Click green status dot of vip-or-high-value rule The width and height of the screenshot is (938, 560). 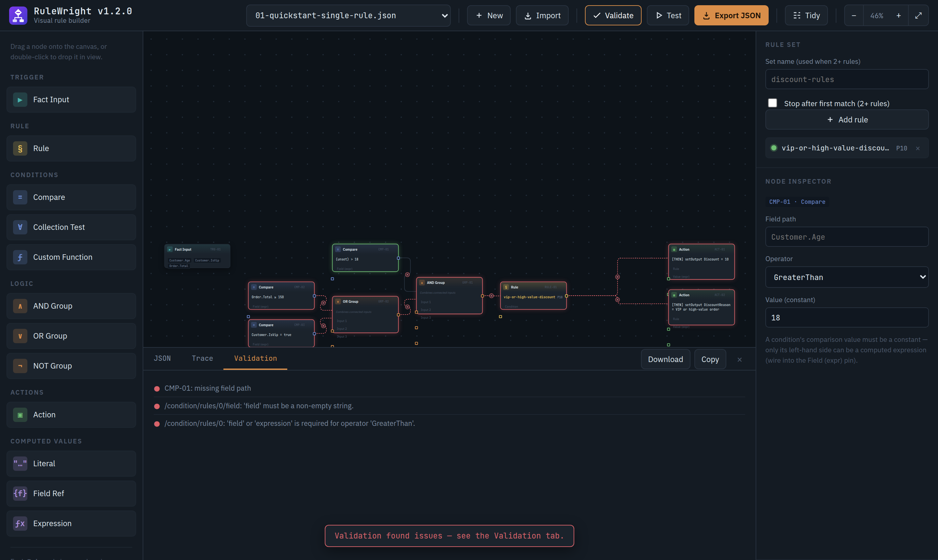point(774,148)
